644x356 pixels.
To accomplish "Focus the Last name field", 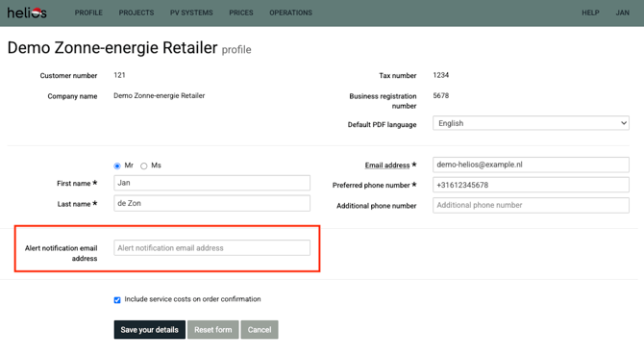I will point(211,203).
